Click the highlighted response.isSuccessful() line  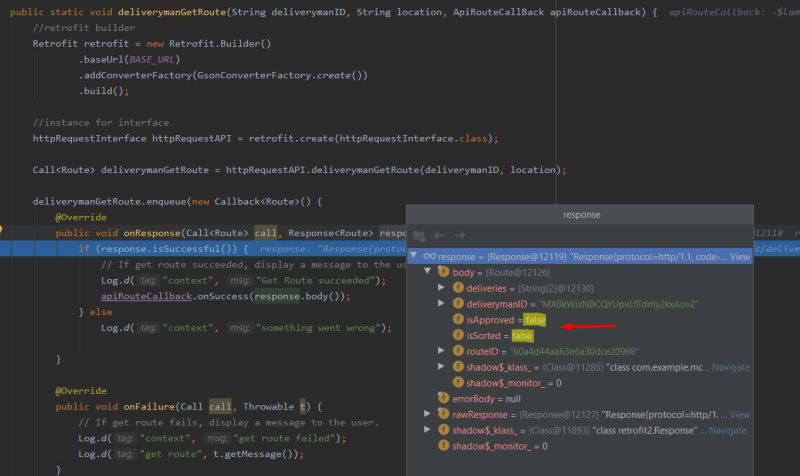click(204, 248)
